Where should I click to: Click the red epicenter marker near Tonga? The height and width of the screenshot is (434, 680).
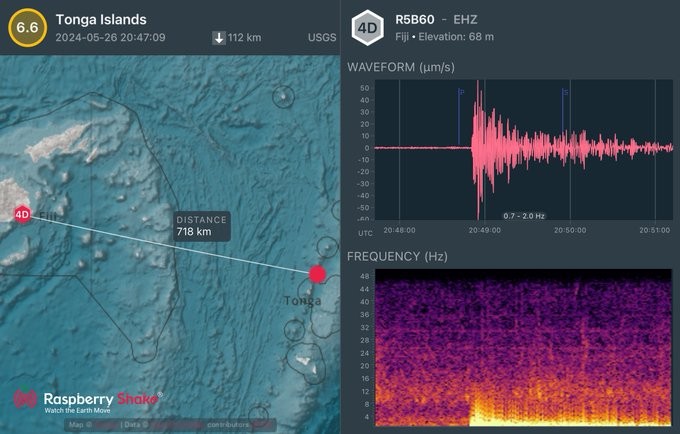pyautogui.click(x=317, y=274)
